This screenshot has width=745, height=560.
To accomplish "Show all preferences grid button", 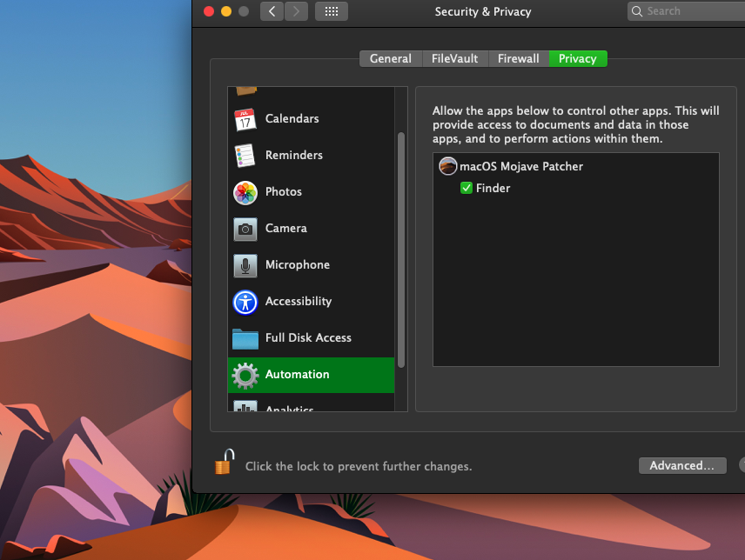I will point(332,11).
